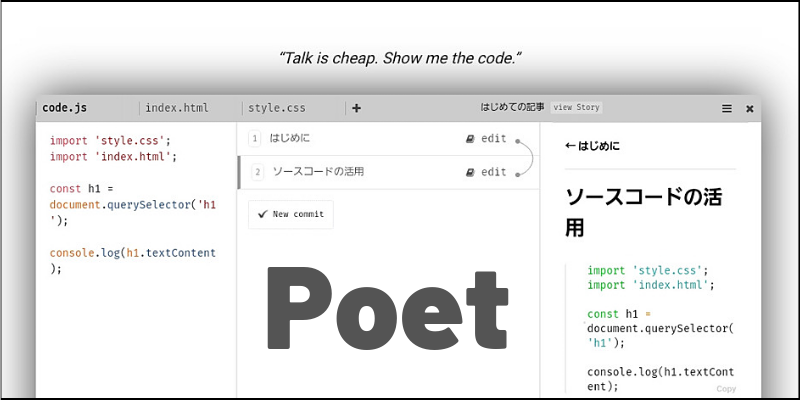Click edit for ソースコードの活用
800x400 pixels.
point(494,172)
